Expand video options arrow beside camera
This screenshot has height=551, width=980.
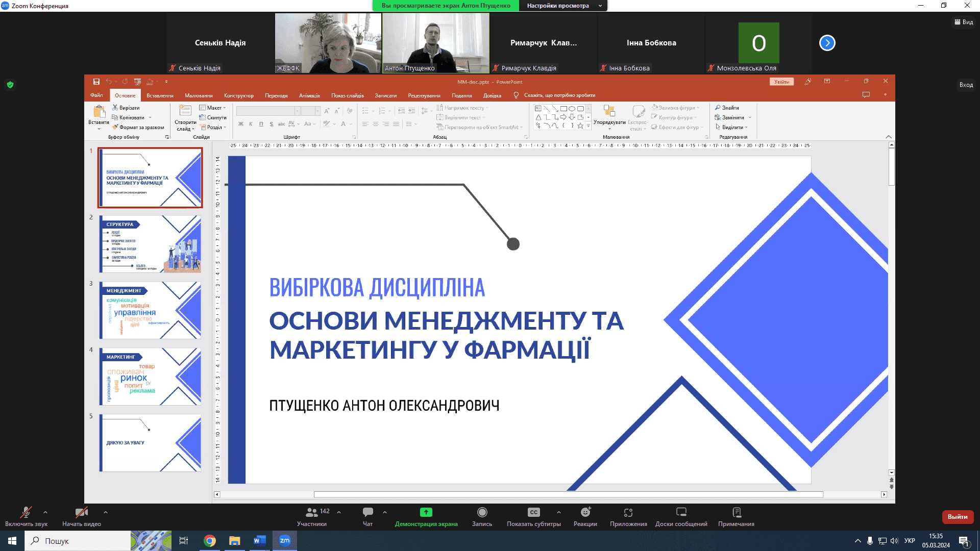(106, 512)
